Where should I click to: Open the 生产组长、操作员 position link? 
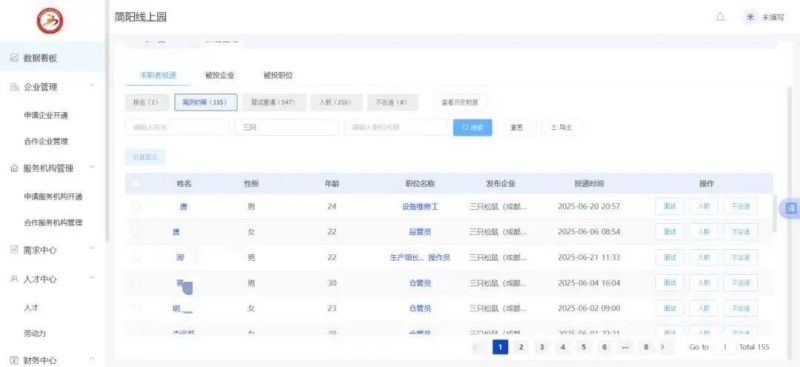(x=420, y=257)
